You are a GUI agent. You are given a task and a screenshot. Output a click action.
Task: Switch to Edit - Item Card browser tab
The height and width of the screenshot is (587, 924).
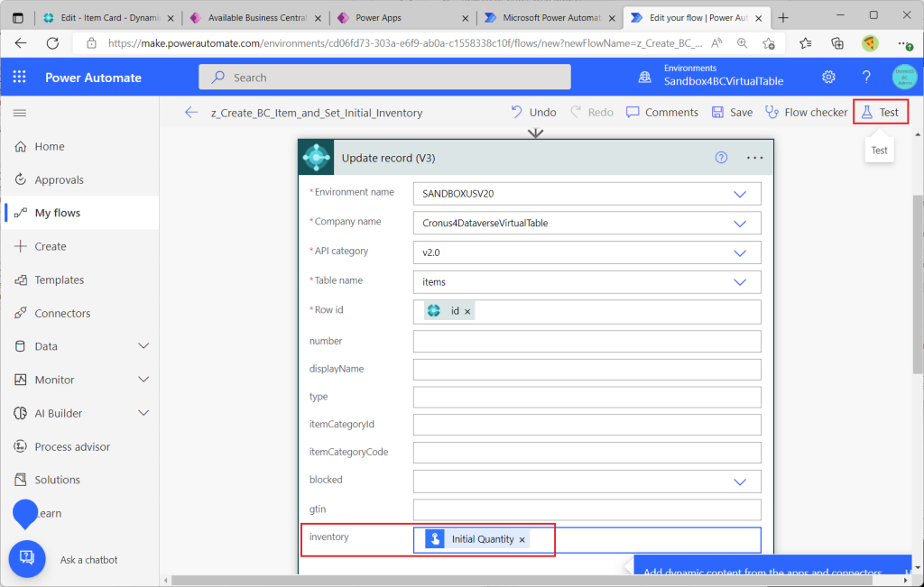click(x=108, y=18)
